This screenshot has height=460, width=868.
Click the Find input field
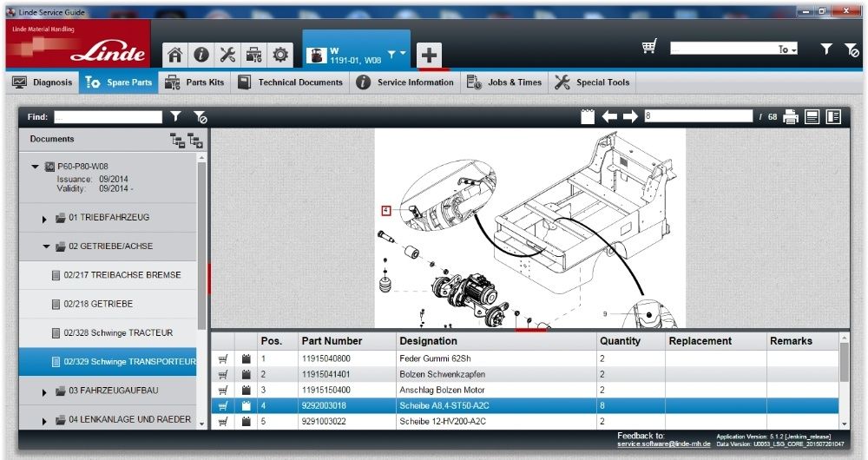(x=108, y=117)
